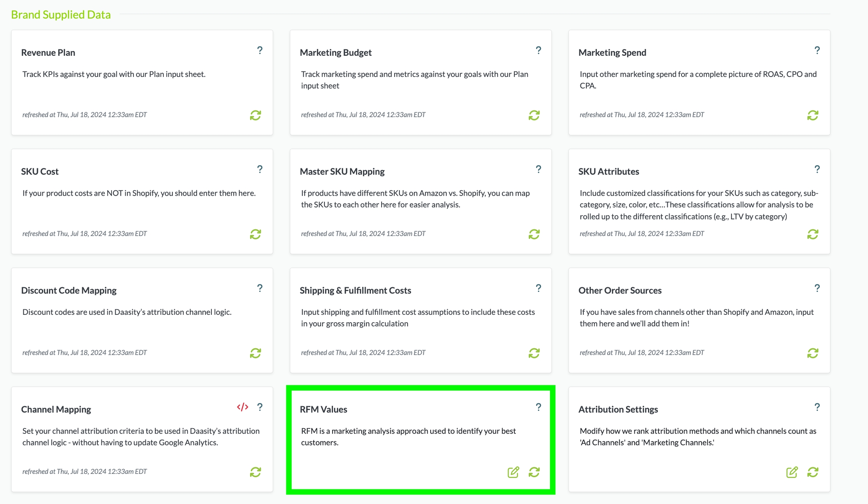Edit the RFM Values settings
This screenshot has height=504, width=868.
pyautogui.click(x=513, y=472)
